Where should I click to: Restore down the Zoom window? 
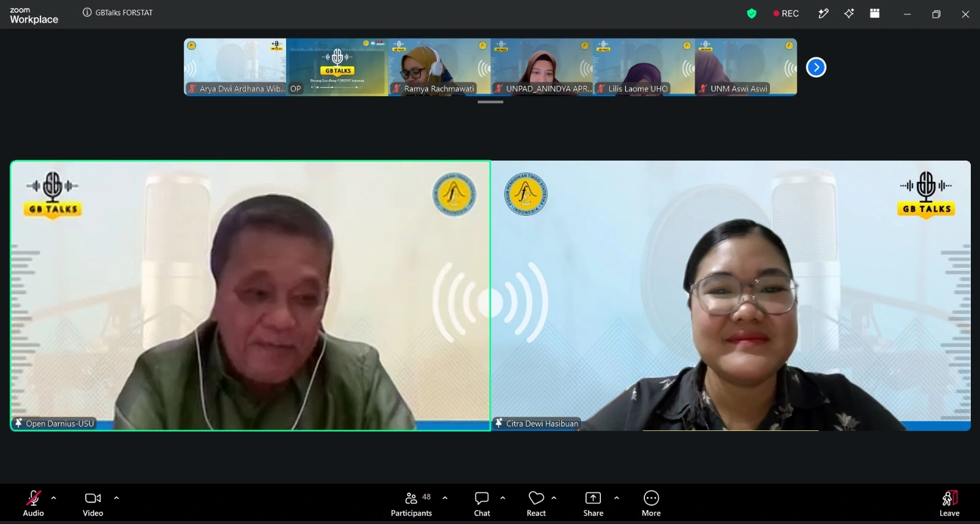(936, 14)
